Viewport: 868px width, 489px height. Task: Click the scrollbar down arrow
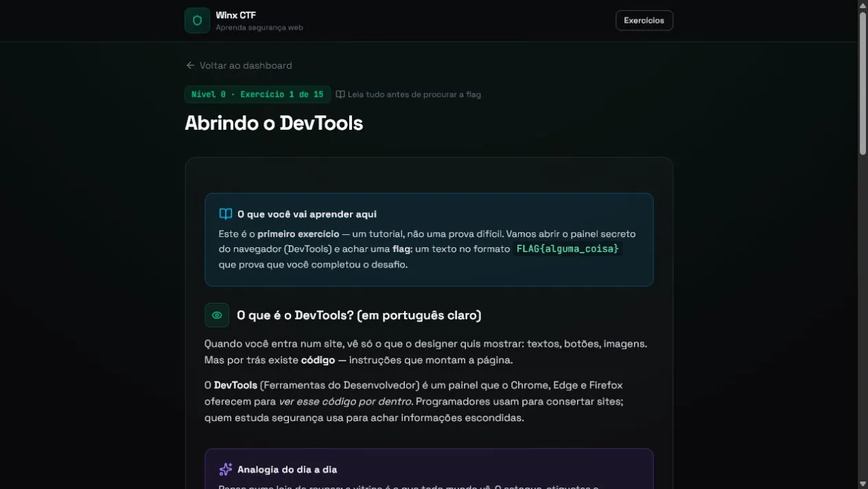[x=863, y=484]
